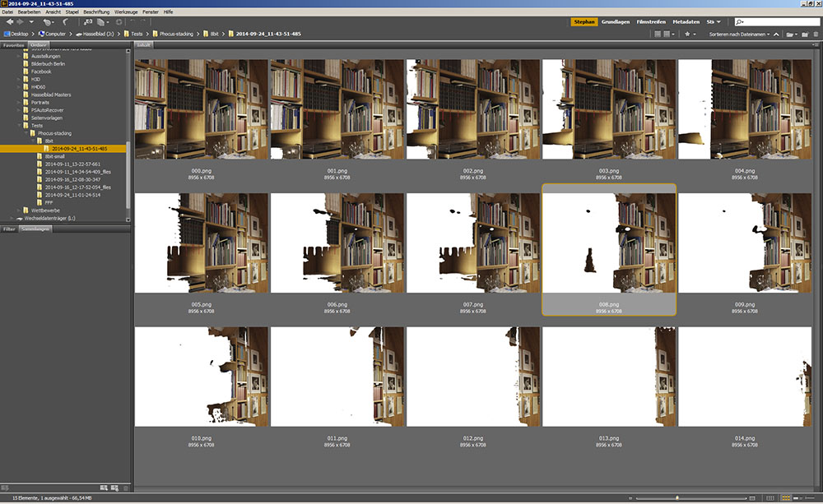The height and width of the screenshot is (504, 823).
Task: Select the PSAutoRecover folder
Action: click(x=47, y=110)
